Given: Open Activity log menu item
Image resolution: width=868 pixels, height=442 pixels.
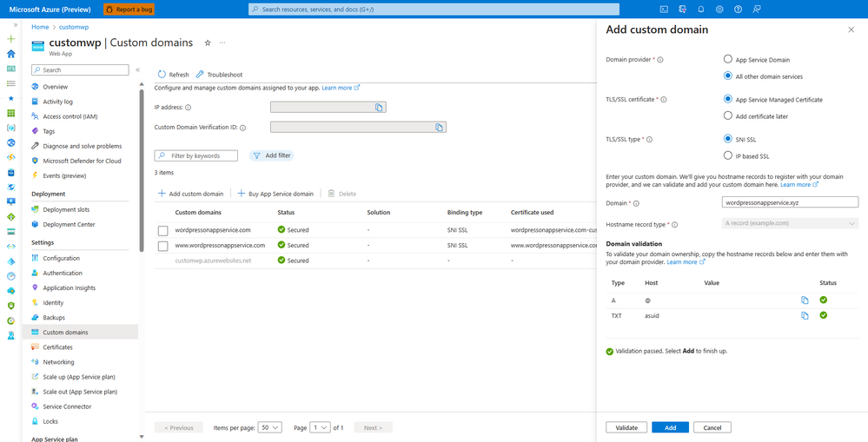Looking at the screenshot, I should 57,102.
